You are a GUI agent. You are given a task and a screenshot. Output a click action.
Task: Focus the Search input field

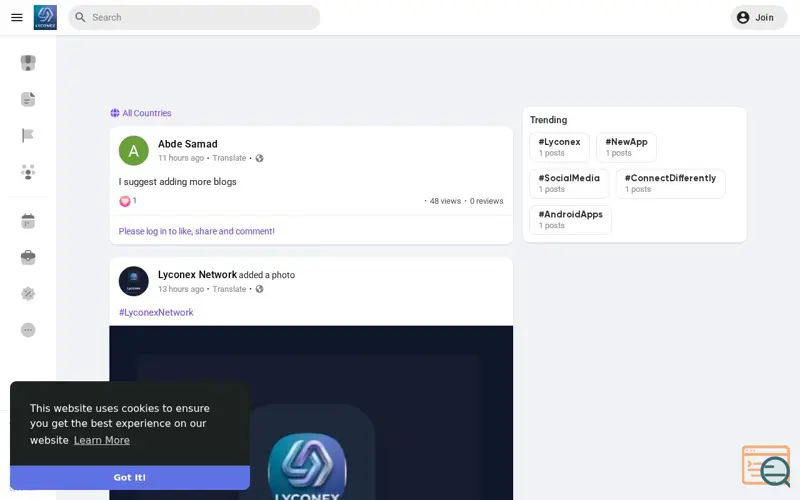(x=194, y=17)
